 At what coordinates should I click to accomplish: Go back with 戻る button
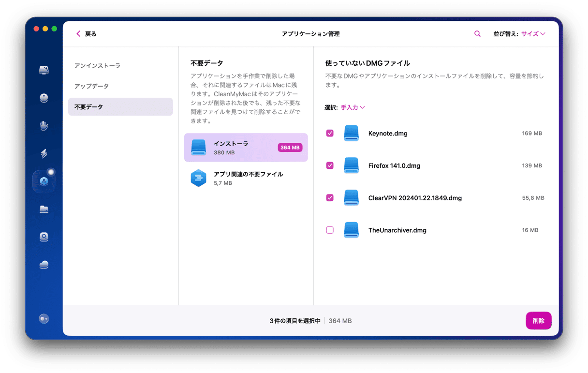pos(86,34)
